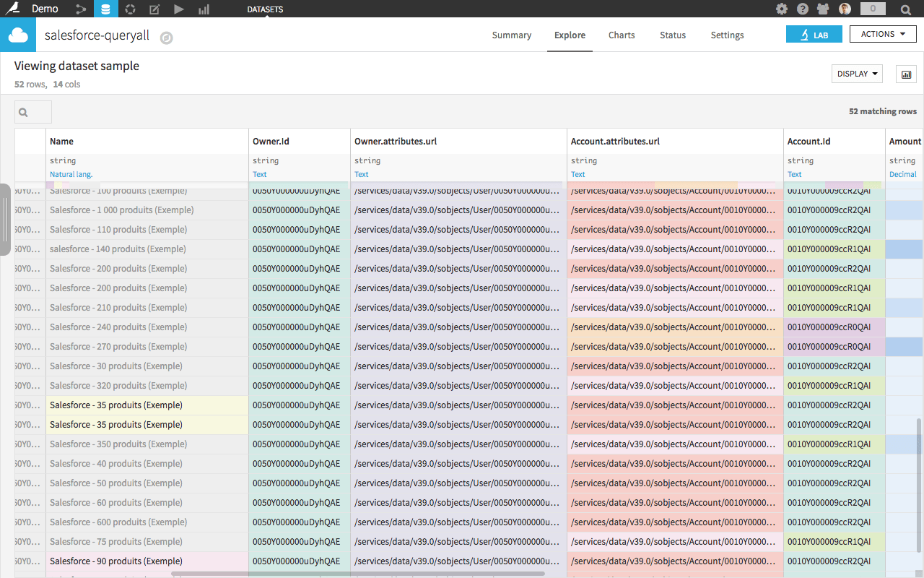Click the horizontal scrollbar under the table
The width and height of the screenshot is (924, 578).
[x=357, y=574]
